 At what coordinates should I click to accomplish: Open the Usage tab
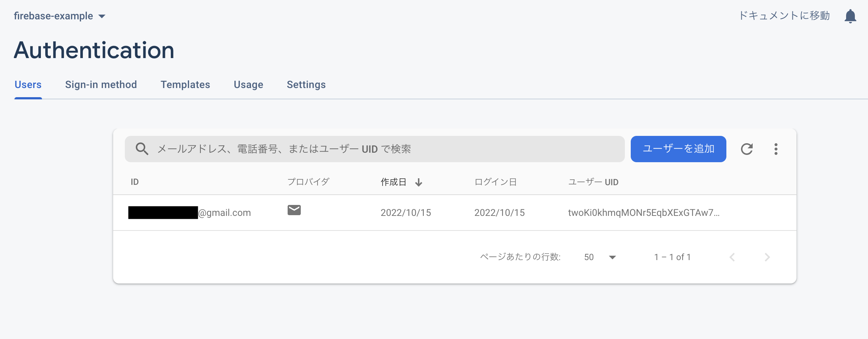click(248, 84)
